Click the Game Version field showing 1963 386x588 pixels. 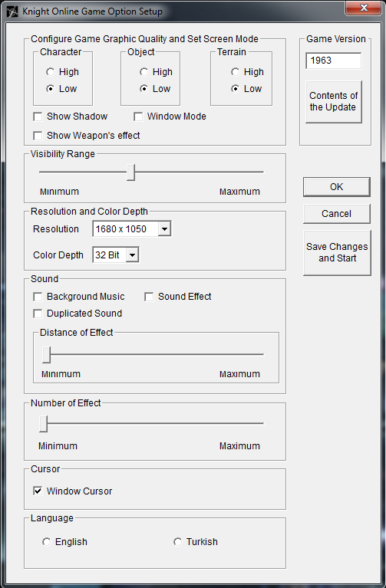click(333, 61)
